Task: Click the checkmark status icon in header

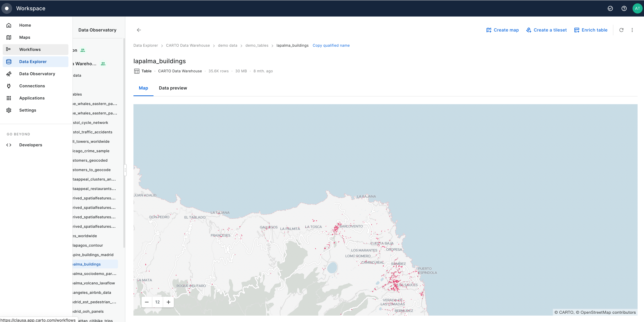Action: click(x=610, y=8)
